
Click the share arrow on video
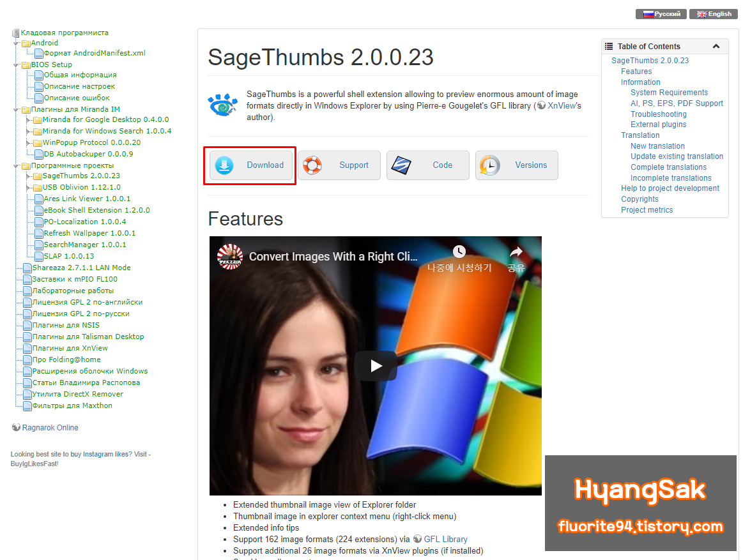516,252
